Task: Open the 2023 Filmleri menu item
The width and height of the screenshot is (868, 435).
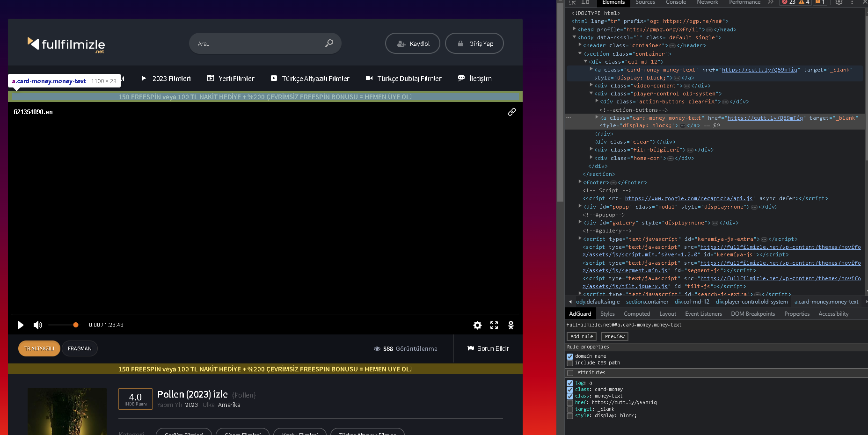Action: pos(171,78)
